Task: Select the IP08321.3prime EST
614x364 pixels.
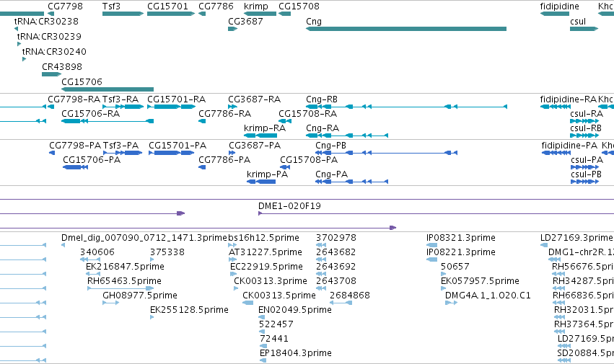Action: click(x=431, y=245)
